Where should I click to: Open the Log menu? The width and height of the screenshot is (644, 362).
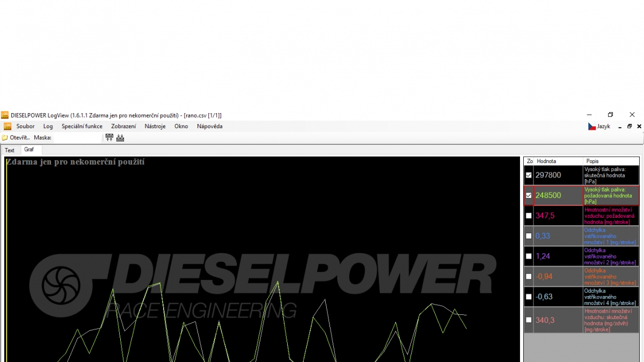tap(48, 127)
